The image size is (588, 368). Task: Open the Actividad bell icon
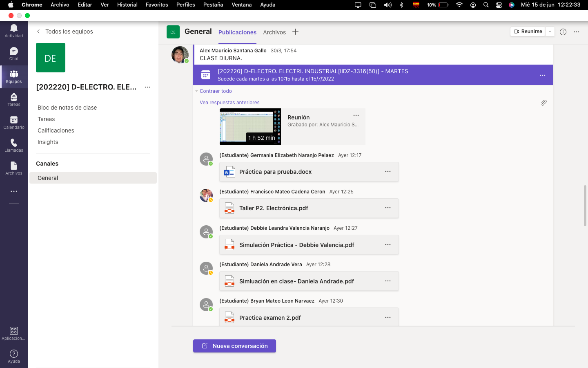tap(14, 31)
